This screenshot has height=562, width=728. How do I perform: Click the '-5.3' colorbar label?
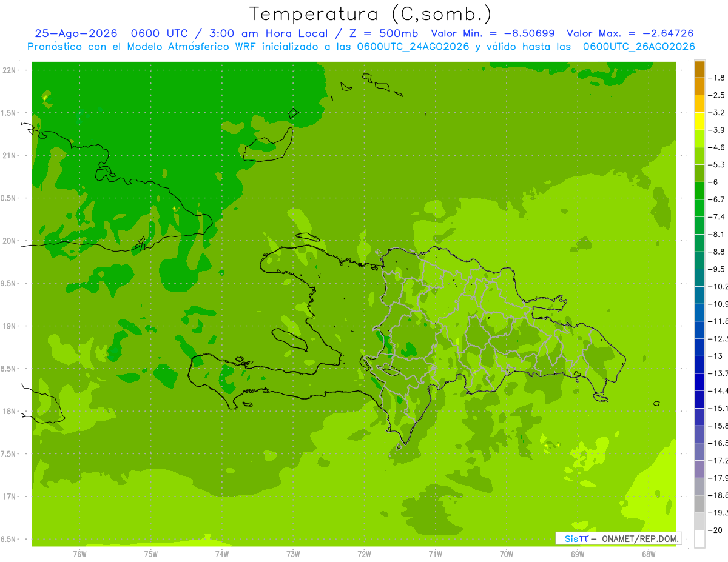click(717, 164)
